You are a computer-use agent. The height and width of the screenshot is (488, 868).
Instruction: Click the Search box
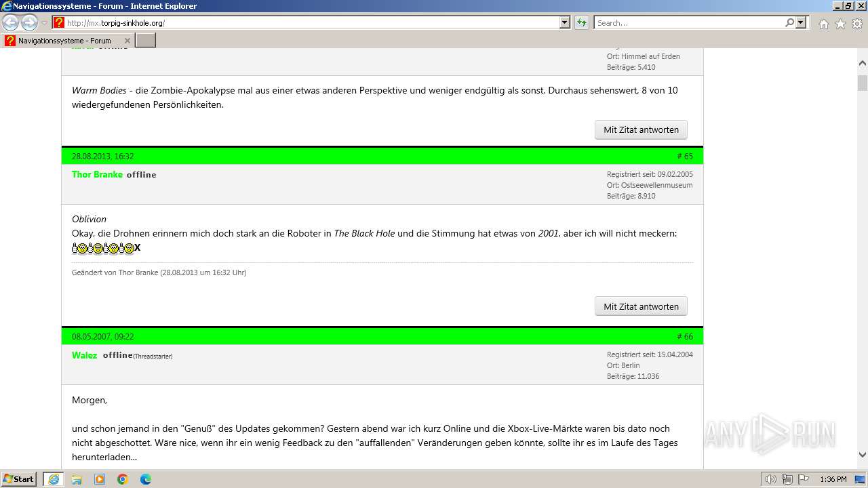click(x=688, y=23)
